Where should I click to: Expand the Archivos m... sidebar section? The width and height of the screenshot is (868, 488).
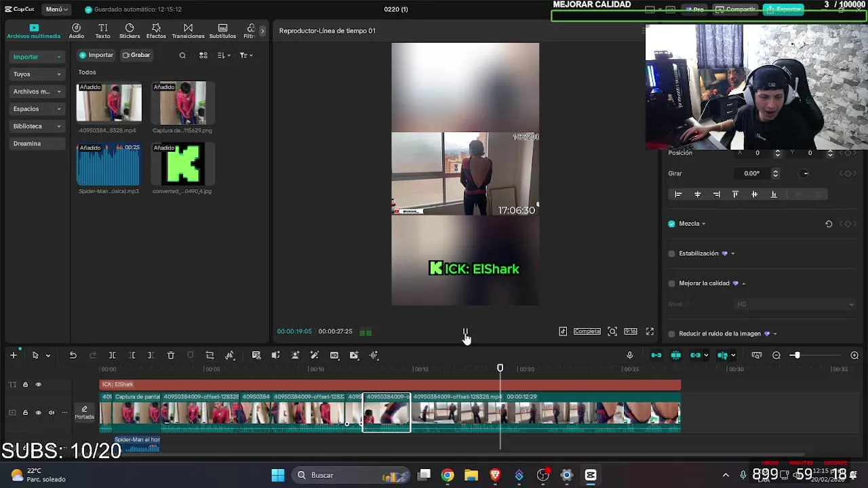point(37,91)
